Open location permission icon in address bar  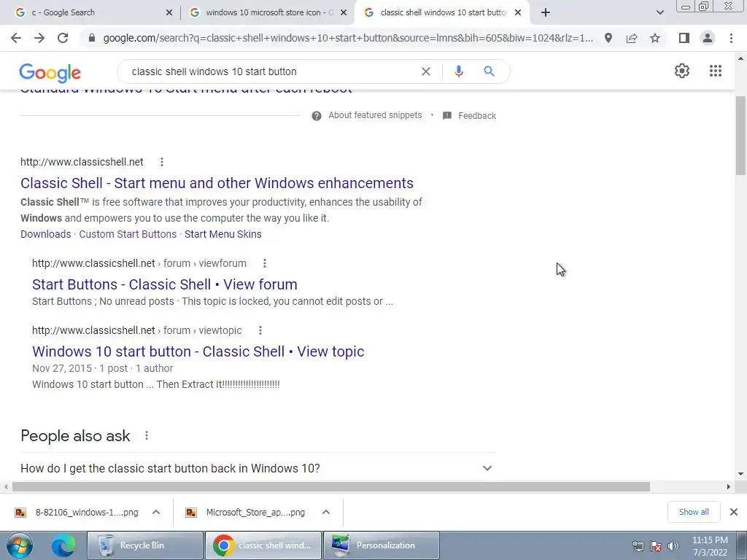coord(608,38)
